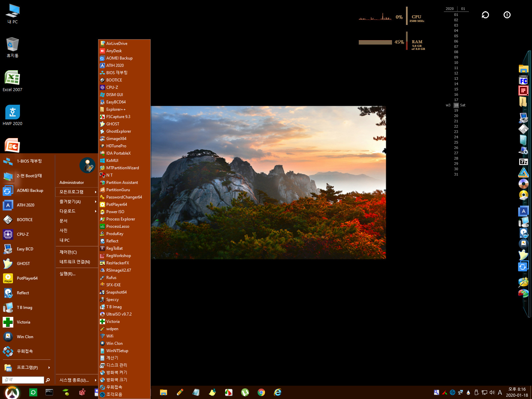Image resolution: width=532 pixels, height=399 pixels.
Task: Expand 다운로드 submenu
Action: [77, 211]
